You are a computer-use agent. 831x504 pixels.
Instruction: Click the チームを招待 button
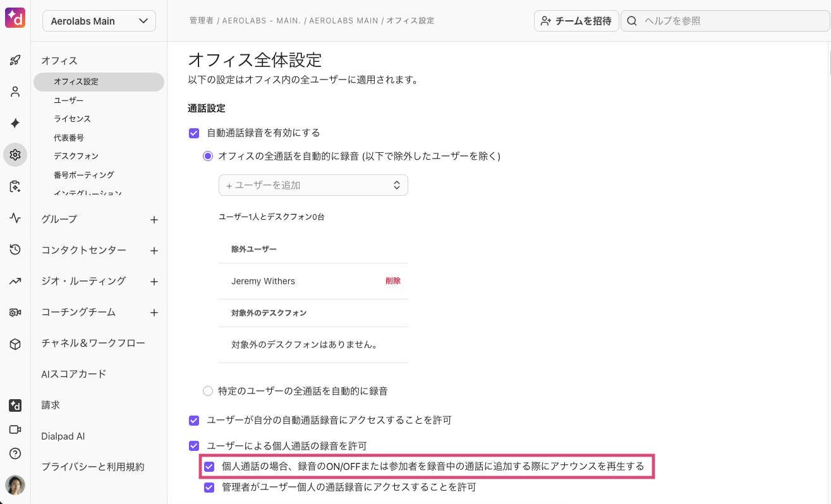pos(576,20)
